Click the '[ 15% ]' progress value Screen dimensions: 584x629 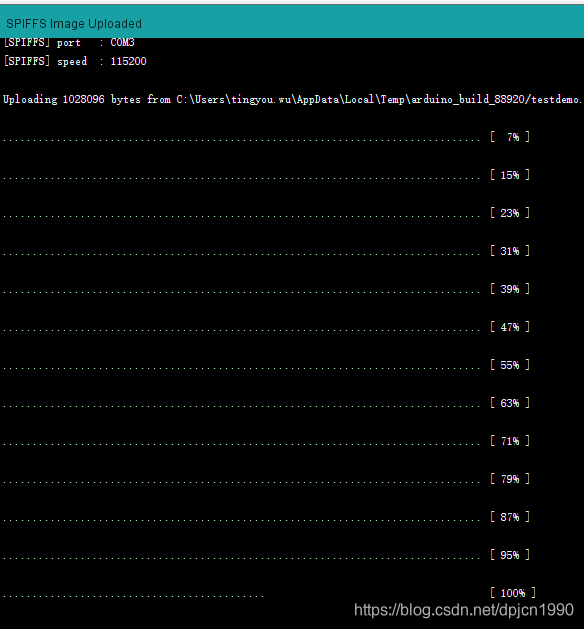(510, 175)
